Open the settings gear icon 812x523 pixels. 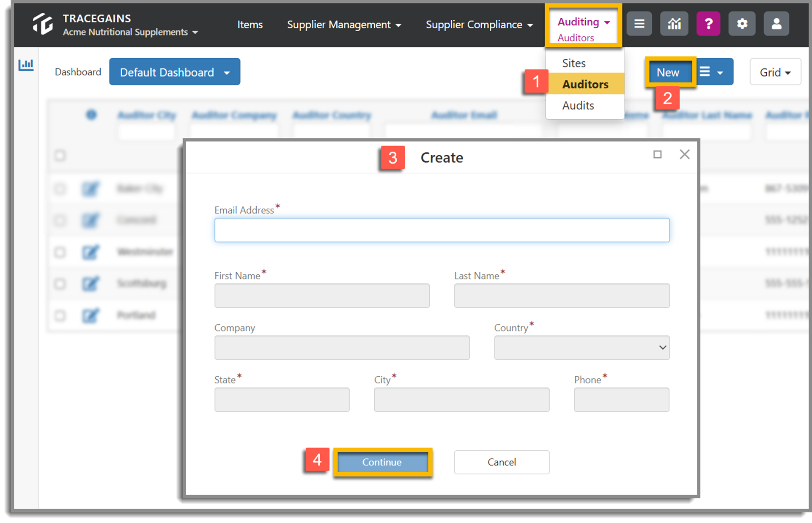pos(742,24)
